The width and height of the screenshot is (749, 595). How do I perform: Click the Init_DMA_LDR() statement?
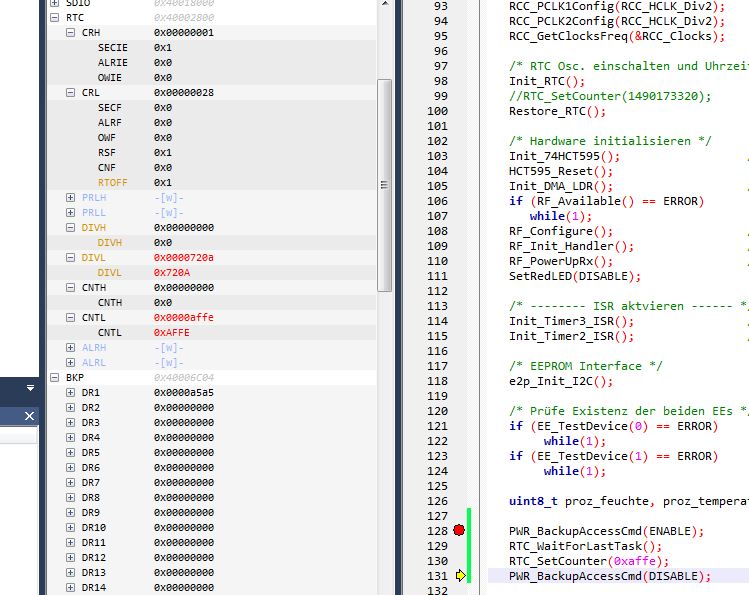(561, 186)
